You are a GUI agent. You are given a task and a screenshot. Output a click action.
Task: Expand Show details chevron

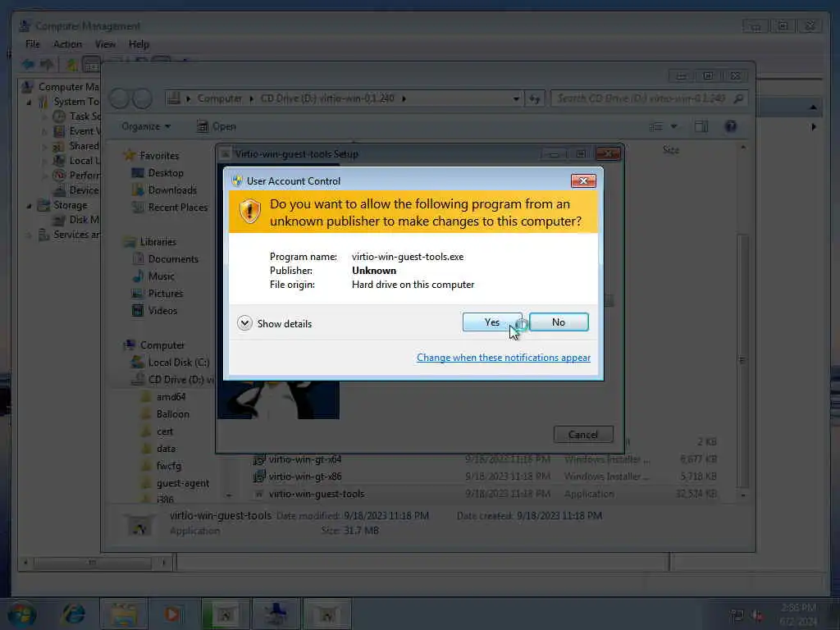[x=244, y=323]
